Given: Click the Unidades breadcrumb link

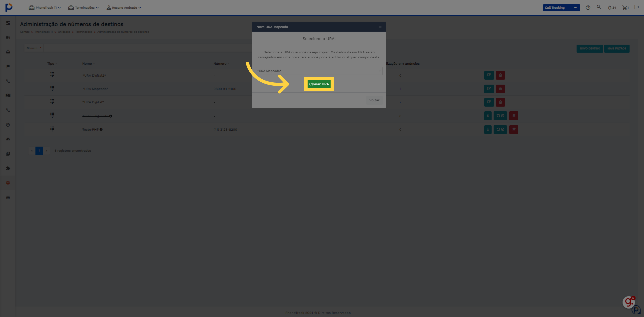Looking at the screenshot, I should [x=64, y=32].
